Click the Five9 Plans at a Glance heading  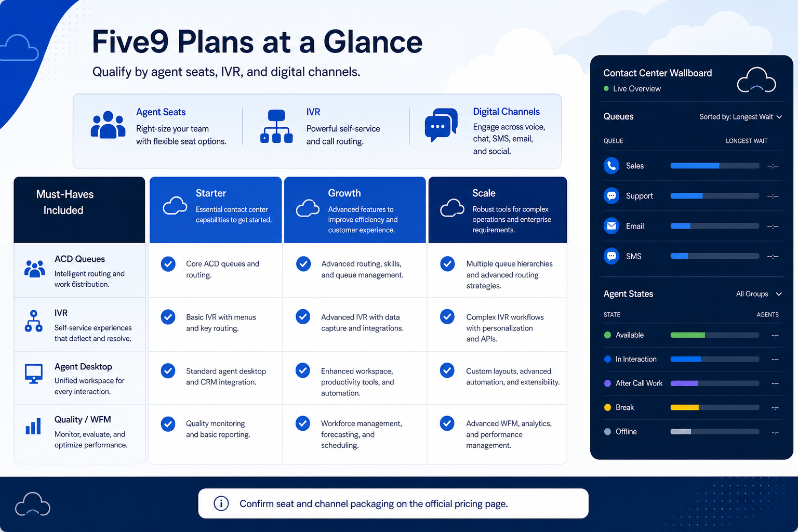tap(257, 42)
